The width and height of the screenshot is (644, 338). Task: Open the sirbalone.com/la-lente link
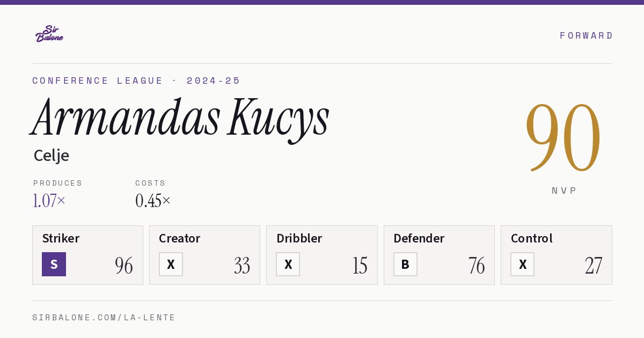pyautogui.click(x=104, y=318)
